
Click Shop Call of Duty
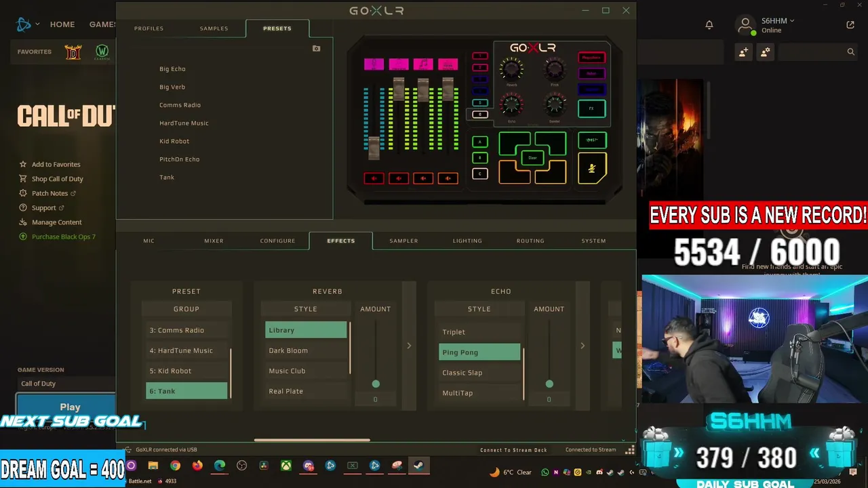(57, 179)
